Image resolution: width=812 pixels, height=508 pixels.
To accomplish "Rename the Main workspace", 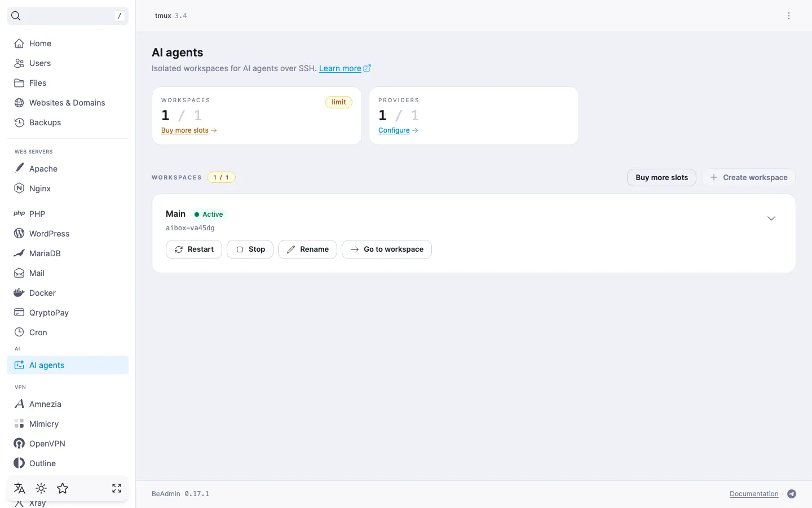I will coord(307,249).
